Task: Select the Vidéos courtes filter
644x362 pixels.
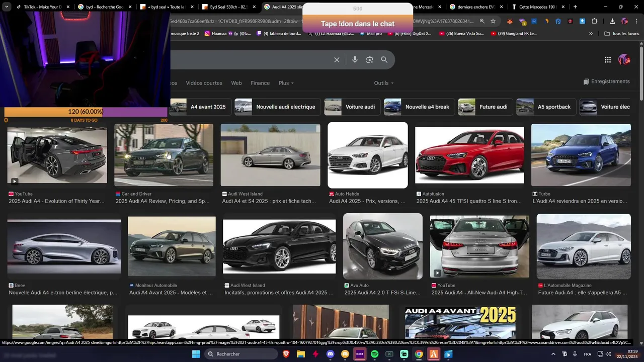Action: tap(204, 83)
